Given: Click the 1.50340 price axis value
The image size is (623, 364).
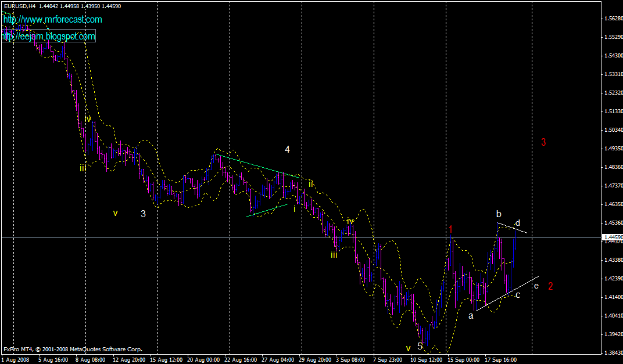Looking at the screenshot, I should point(613,130).
